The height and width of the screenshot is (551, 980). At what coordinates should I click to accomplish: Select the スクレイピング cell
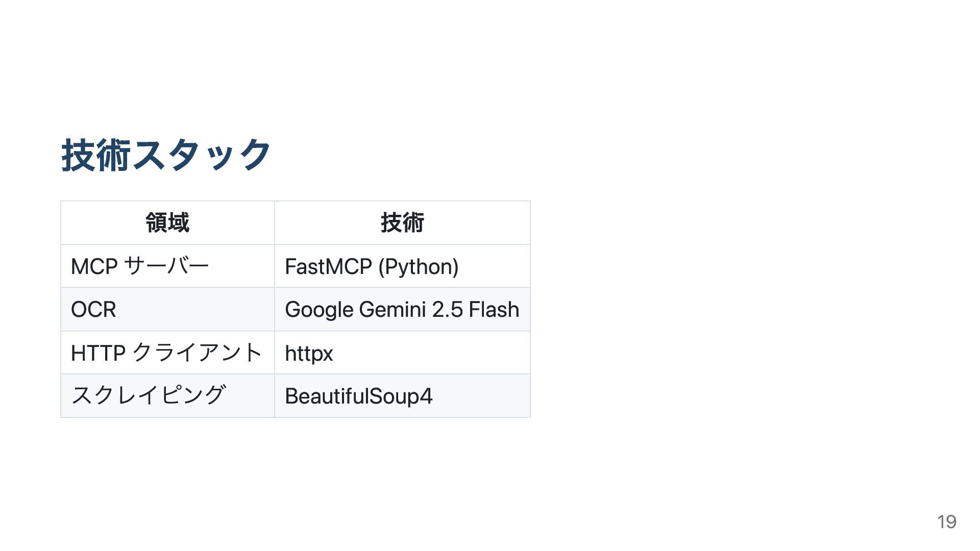coord(167,396)
